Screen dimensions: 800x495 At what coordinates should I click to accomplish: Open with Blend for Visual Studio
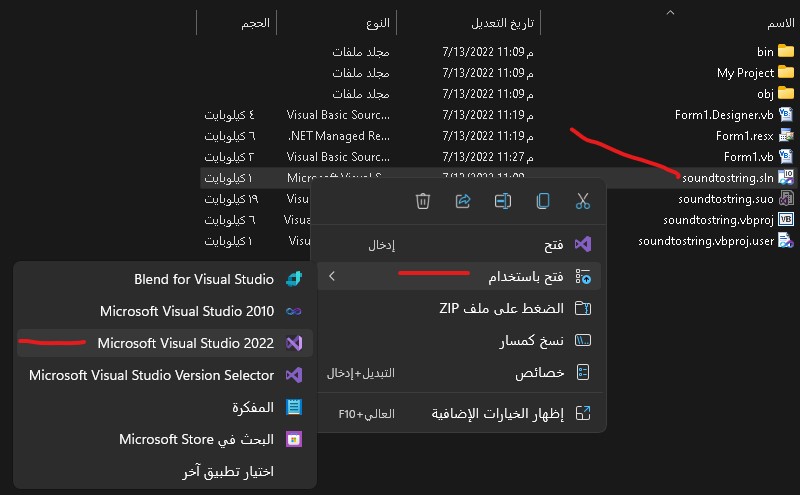[165, 279]
